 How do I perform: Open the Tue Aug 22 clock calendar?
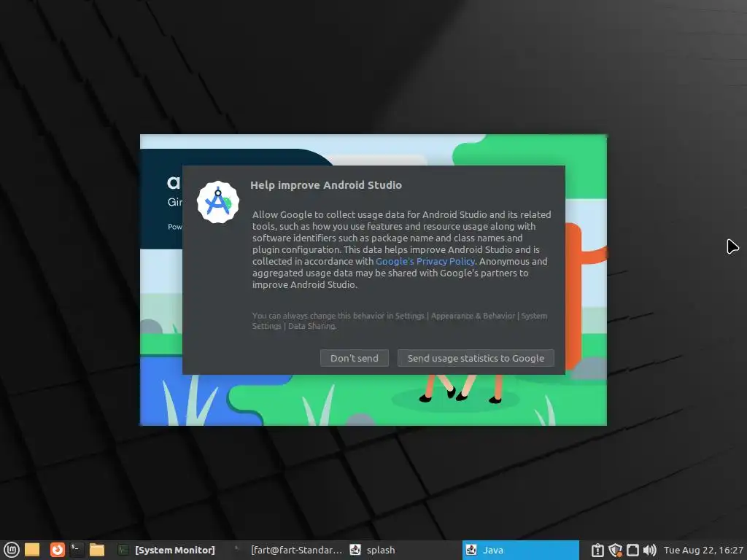point(703,550)
